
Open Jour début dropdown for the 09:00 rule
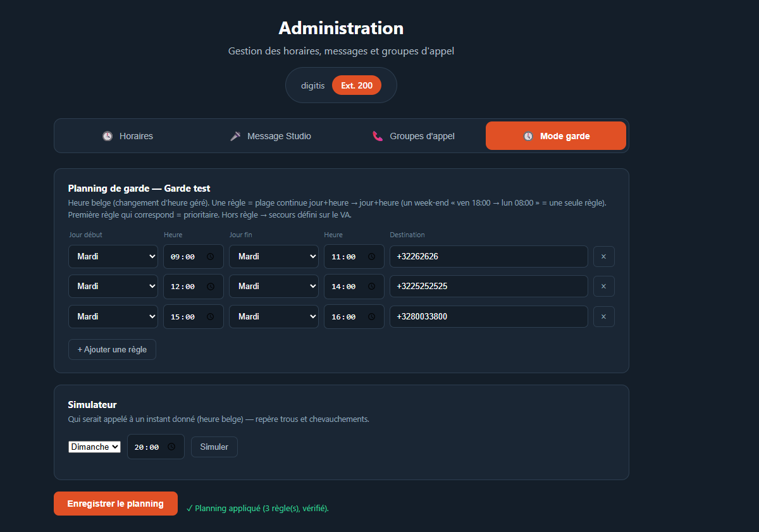tap(113, 257)
